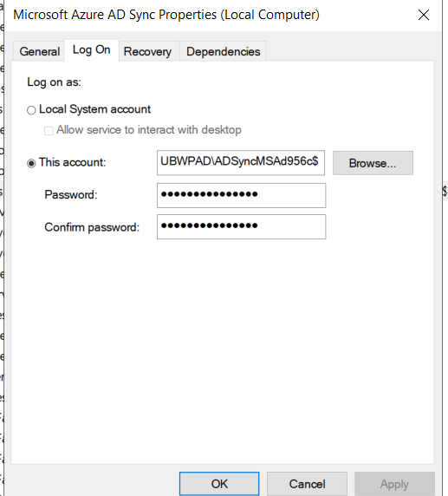448x496 pixels.
Task: Select the Local System account radio button
Action: pos(31,110)
